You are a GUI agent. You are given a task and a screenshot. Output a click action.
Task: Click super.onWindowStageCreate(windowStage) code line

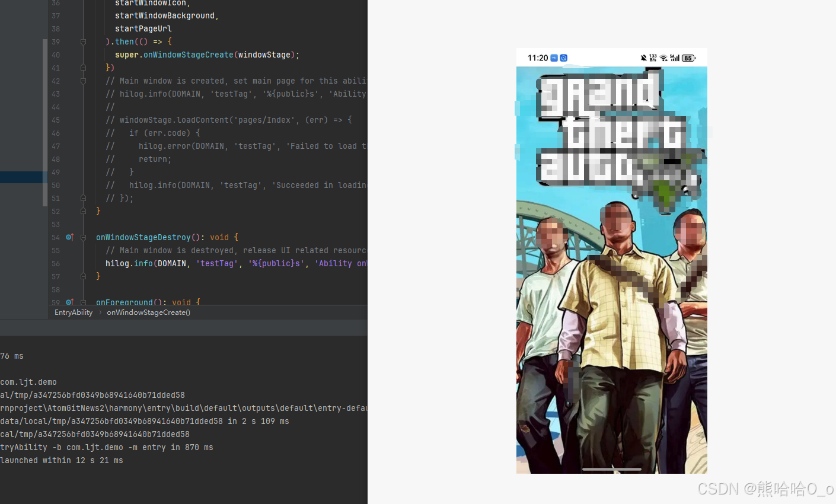pyautogui.click(x=208, y=55)
